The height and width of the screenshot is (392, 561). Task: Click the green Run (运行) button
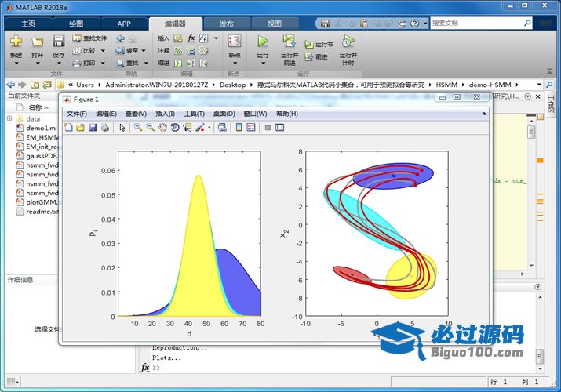tap(263, 41)
